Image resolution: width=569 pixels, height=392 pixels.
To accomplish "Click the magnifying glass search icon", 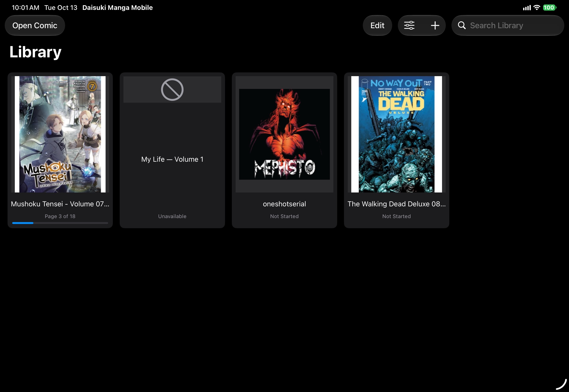I will [x=462, y=25].
